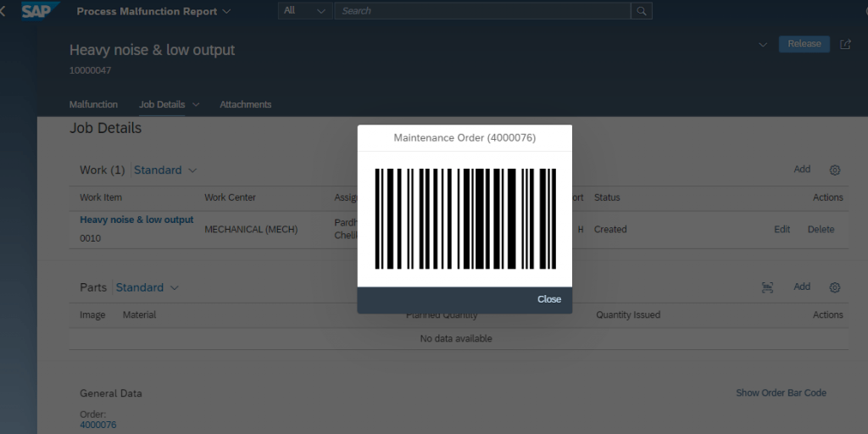Click the Work Item column header
Viewport: 868px width, 434px height.
point(101,198)
